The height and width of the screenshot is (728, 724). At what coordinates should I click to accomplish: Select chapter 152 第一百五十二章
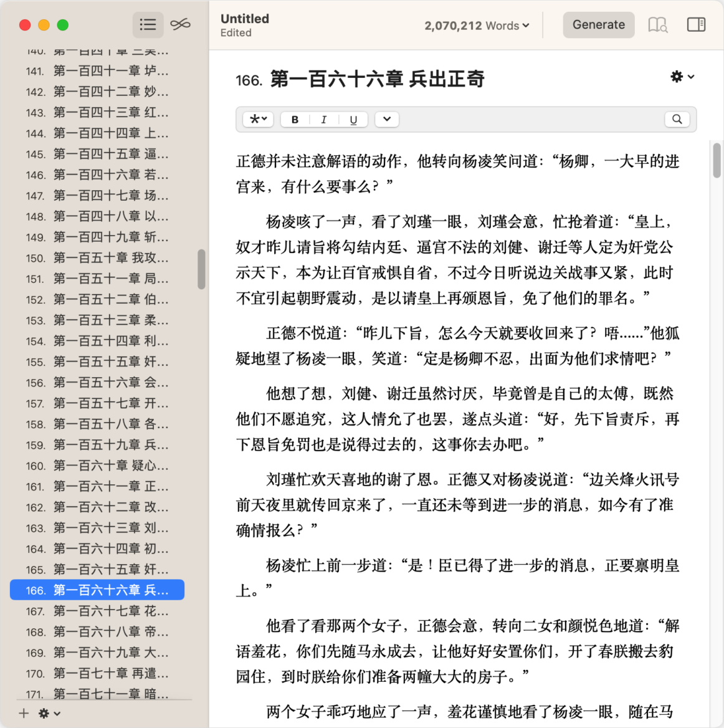(x=97, y=299)
